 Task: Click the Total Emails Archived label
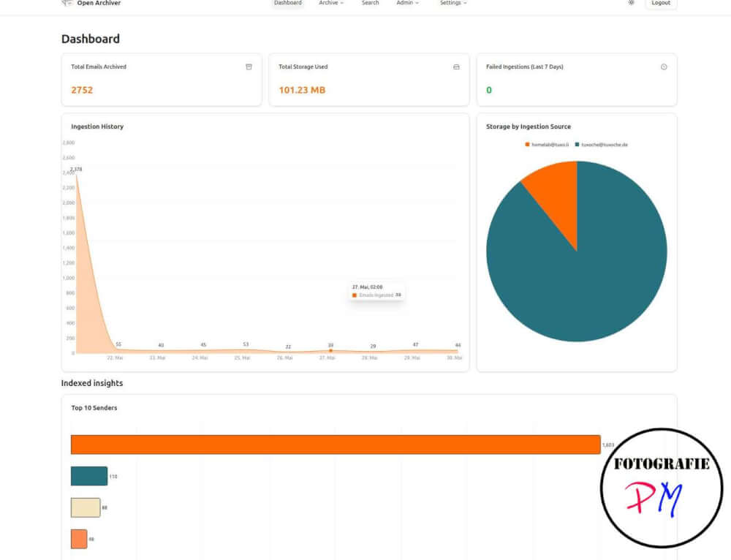[x=99, y=67]
